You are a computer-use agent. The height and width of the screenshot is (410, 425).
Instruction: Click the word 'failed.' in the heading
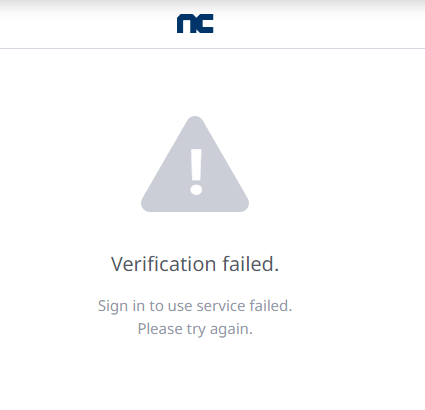coord(251,264)
